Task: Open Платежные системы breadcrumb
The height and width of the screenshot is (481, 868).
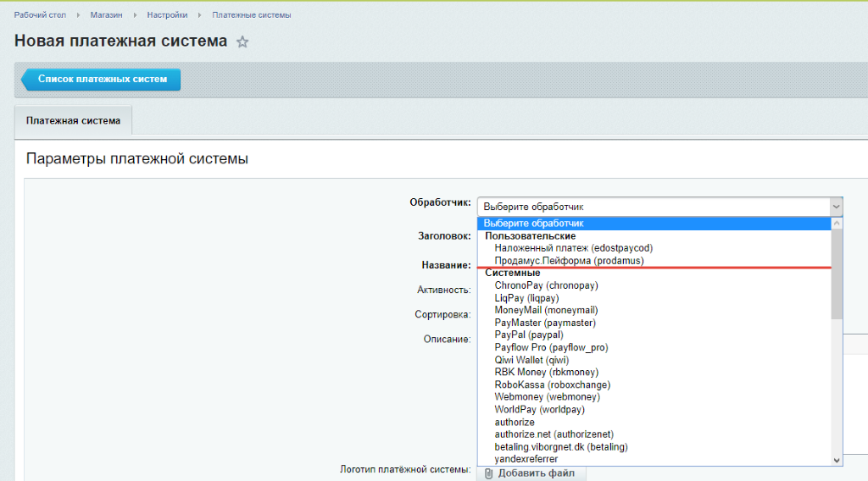Action: tap(251, 15)
